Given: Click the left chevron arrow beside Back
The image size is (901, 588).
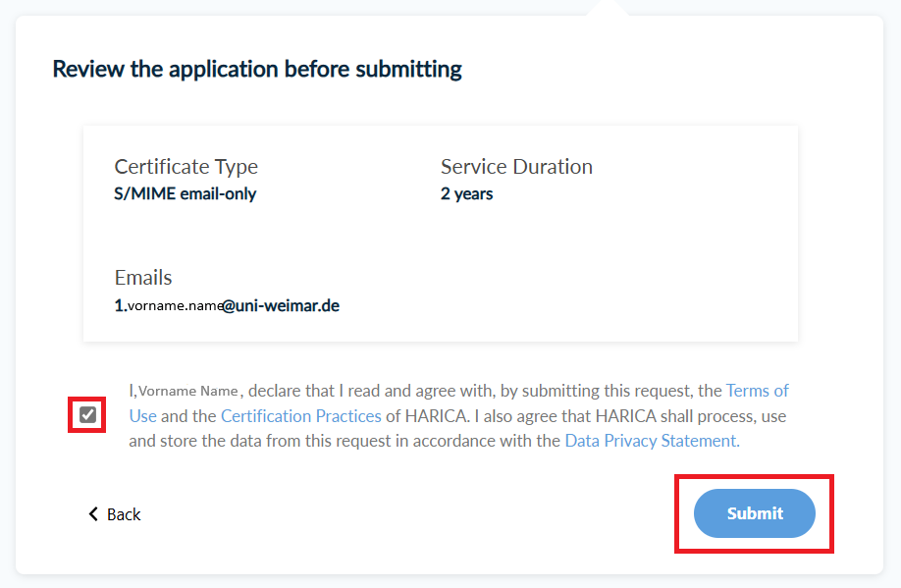Looking at the screenshot, I should (93, 514).
